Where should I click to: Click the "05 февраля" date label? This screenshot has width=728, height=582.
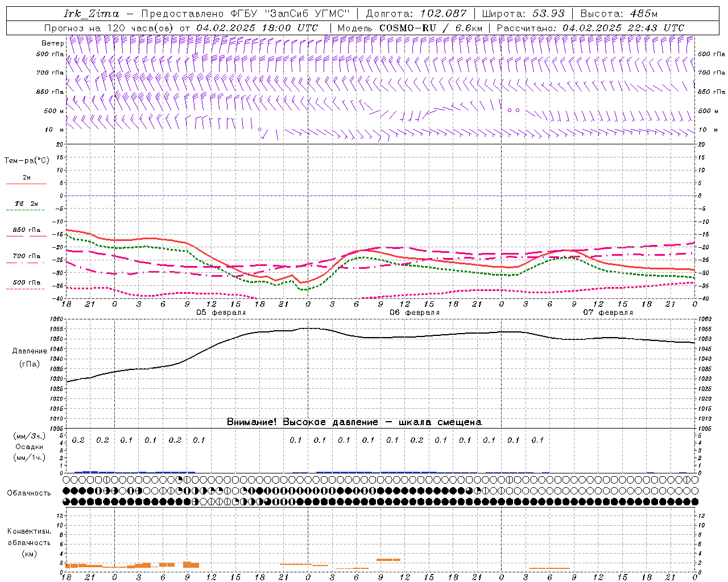(221, 313)
